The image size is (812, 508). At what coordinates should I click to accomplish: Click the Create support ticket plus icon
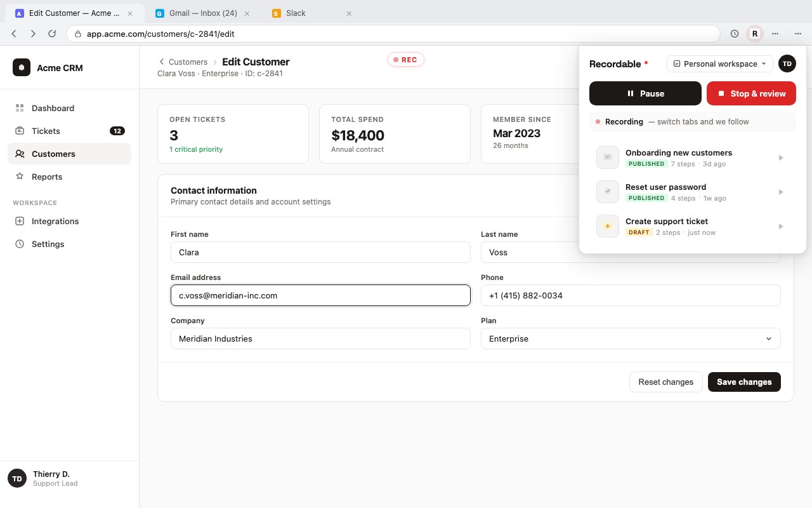pyautogui.click(x=608, y=226)
